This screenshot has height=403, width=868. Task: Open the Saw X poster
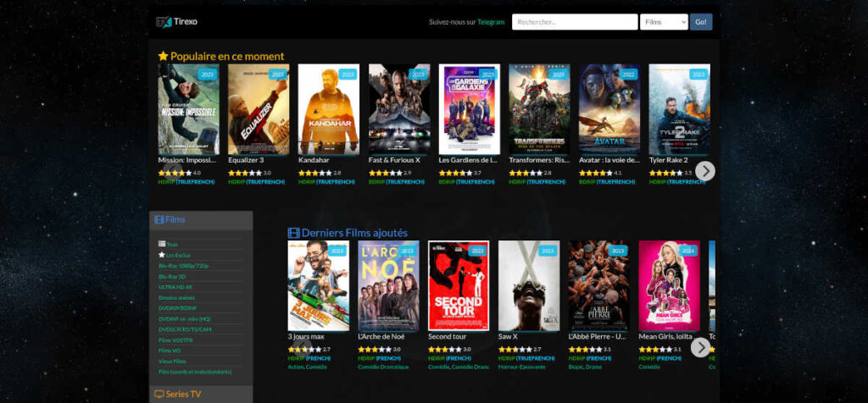(x=529, y=286)
